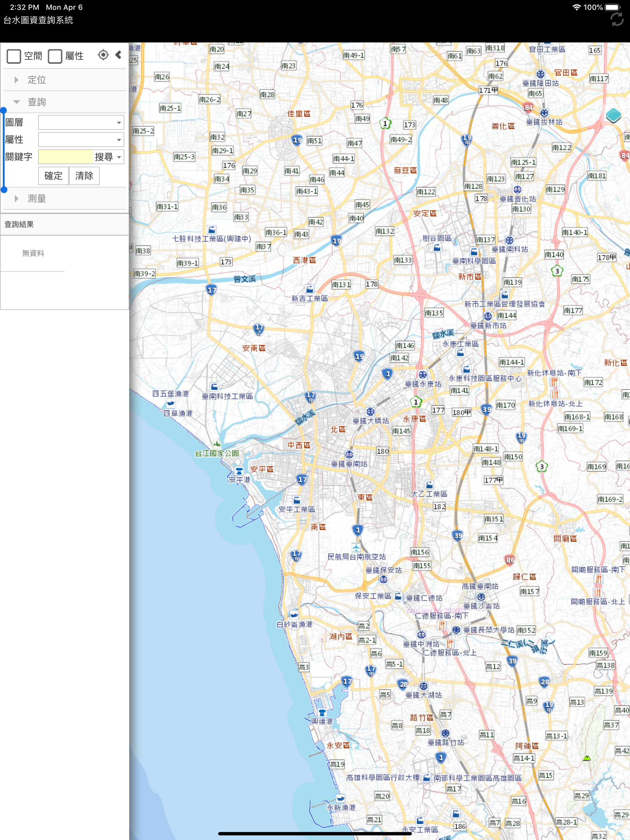Tap the 七股科技工業區 factory icon
630x840 pixels.
click(212, 229)
